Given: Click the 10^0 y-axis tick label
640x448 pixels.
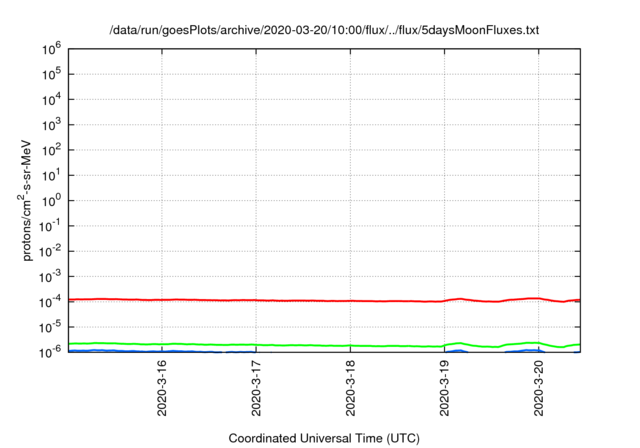Looking at the screenshot, I should pos(51,201).
